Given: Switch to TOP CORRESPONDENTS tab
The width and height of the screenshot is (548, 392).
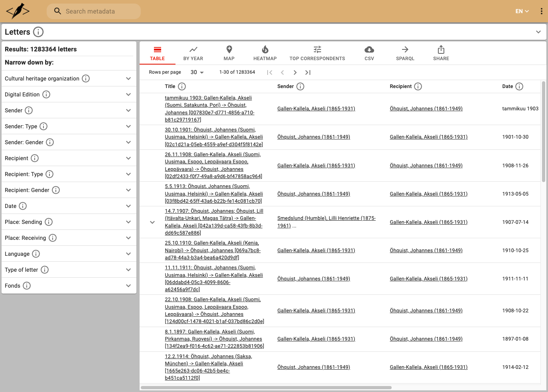Looking at the screenshot, I should click(x=317, y=53).
